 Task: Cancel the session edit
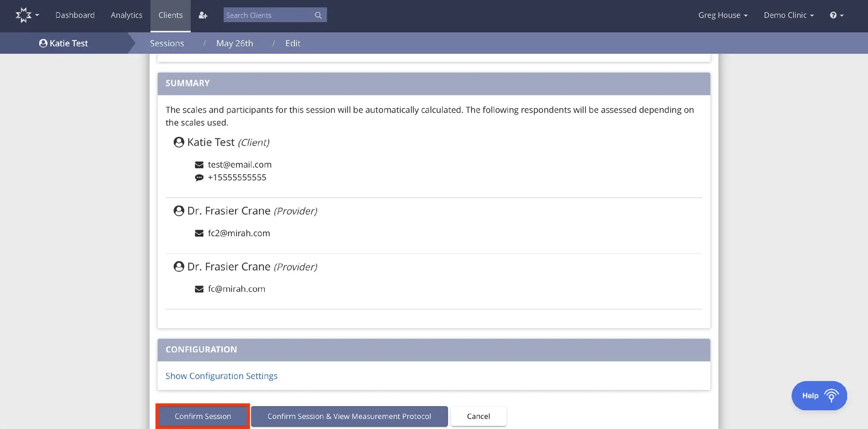click(478, 416)
